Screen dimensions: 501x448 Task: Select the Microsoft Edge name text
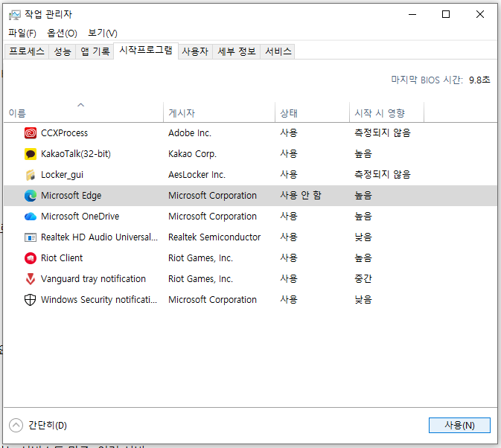[x=71, y=196]
